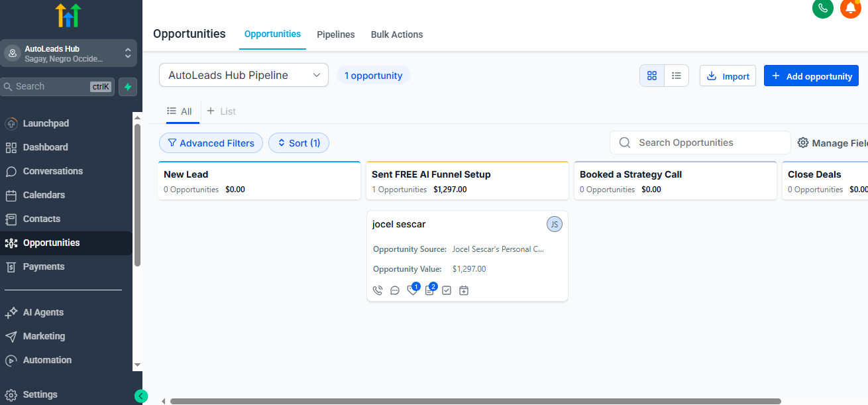Open the AutoLeads Hub Pipeline dropdown

pyautogui.click(x=243, y=75)
